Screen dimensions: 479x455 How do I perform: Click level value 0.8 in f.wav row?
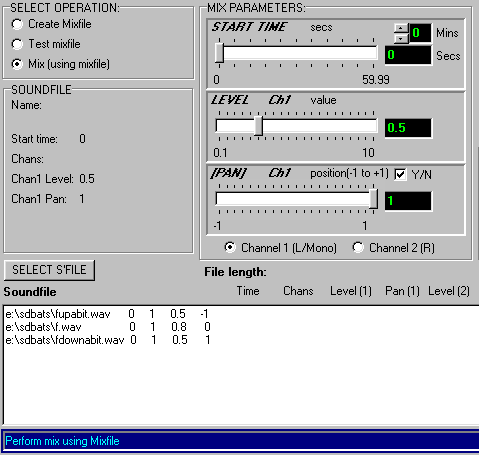click(x=179, y=327)
